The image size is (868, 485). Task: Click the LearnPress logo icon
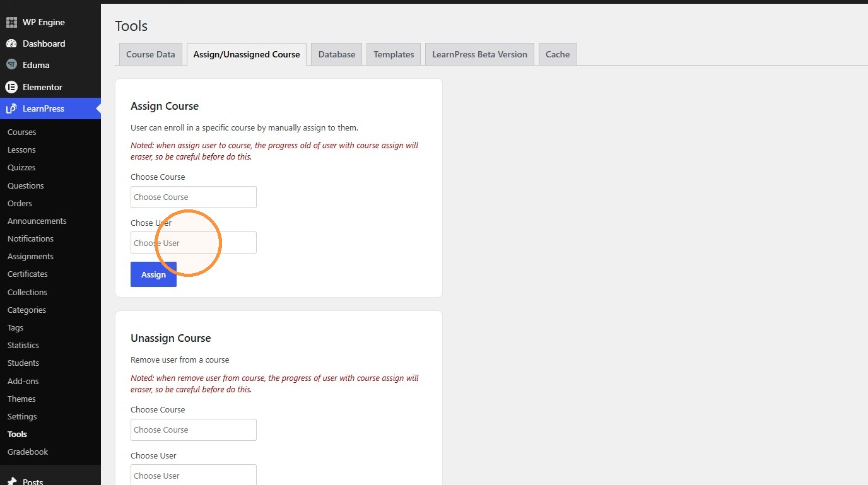pos(11,108)
